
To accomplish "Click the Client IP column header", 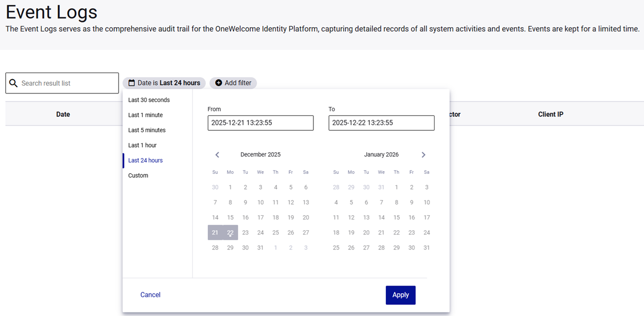I will (551, 114).
